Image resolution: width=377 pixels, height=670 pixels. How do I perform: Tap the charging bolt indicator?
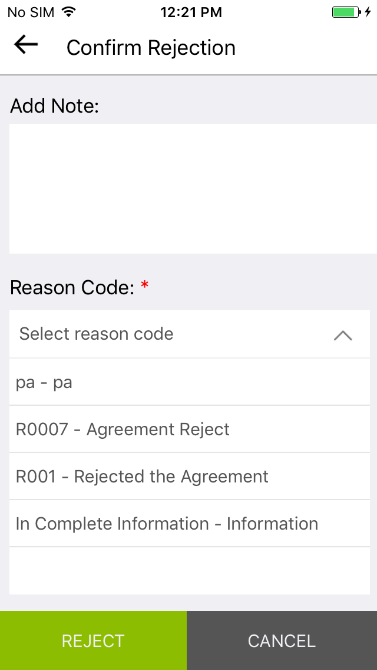pyautogui.click(x=368, y=12)
